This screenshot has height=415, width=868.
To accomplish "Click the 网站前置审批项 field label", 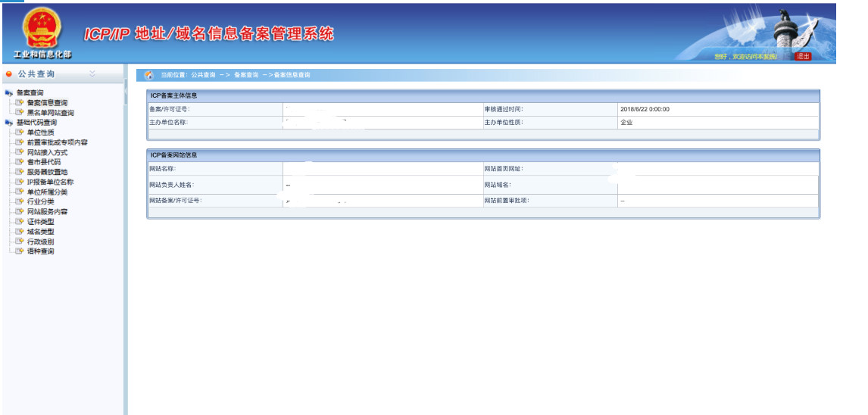I will coord(507,201).
